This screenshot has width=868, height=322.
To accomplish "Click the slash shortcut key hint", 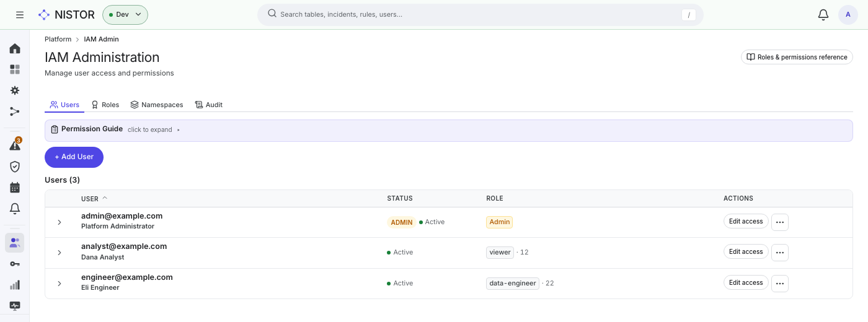I will click(688, 15).
